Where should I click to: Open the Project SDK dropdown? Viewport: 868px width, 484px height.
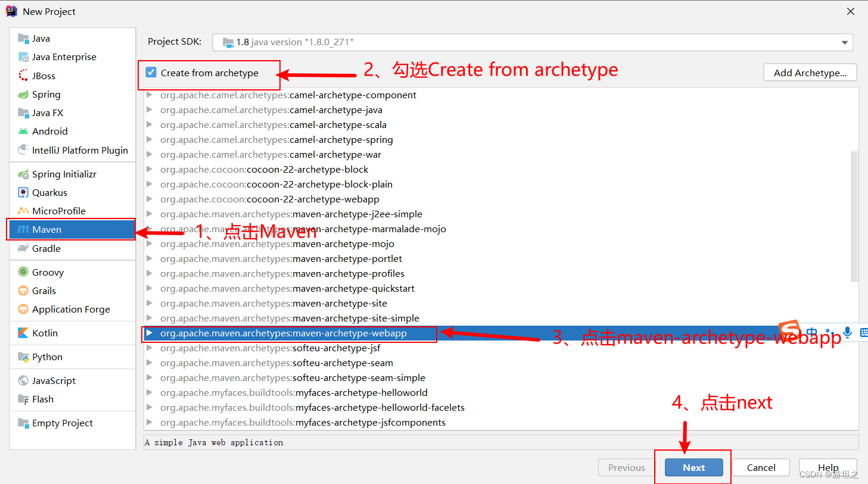(x=844, y=42)
